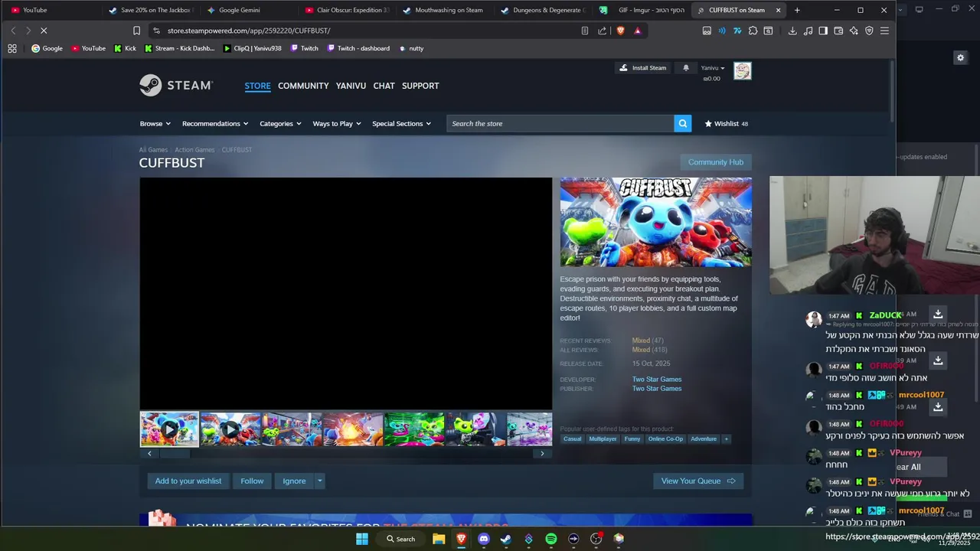Open Steam app from the taskbar
The width and height of the screenshot is (980, 551).
coord(505,539)
